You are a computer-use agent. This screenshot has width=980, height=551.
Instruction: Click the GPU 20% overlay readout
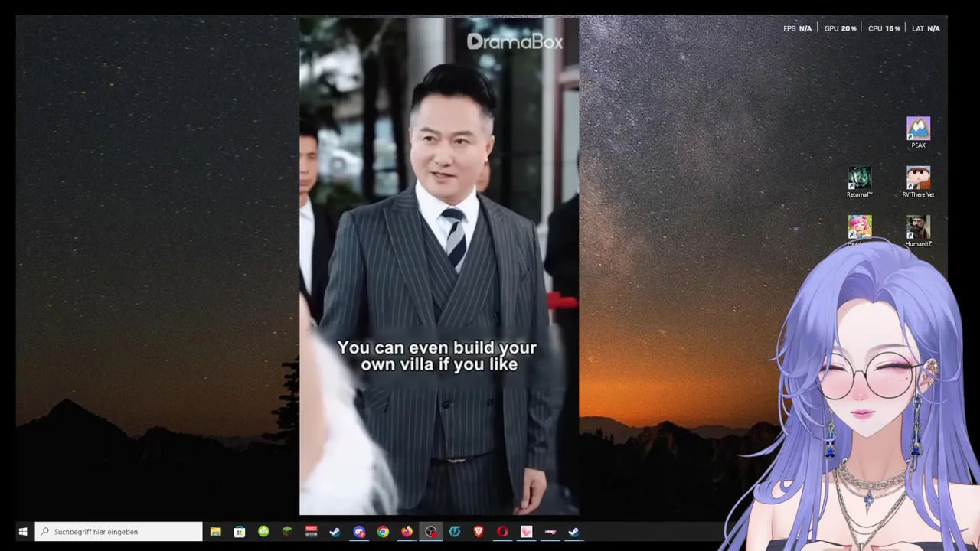pos(840,28)
